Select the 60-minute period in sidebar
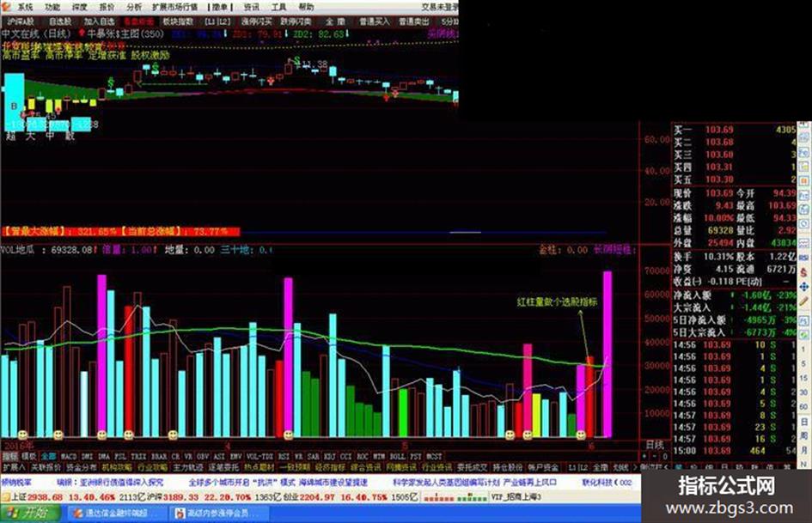This screenshot has width=812, height=523. [x=803, y=407]
